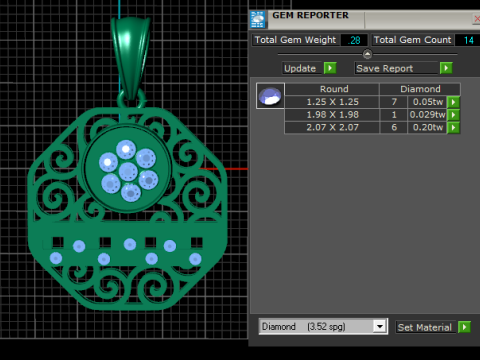Viewport: 480px width, 360px height.
Task: Select the 2.07 X 2.07 size cell
Action: click(x=332, y=127)
